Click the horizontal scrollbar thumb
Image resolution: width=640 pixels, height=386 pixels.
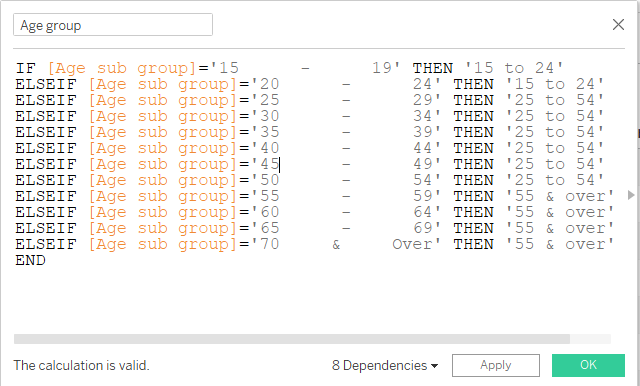[292, 339]
